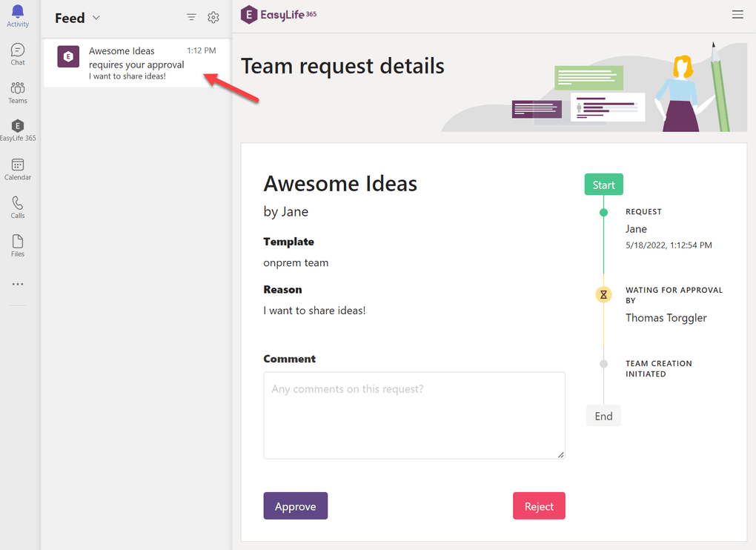The width and height of the screenshot is (756, 550).
Task: Go to Teams in the sidebar
Action: click(18, 93)
